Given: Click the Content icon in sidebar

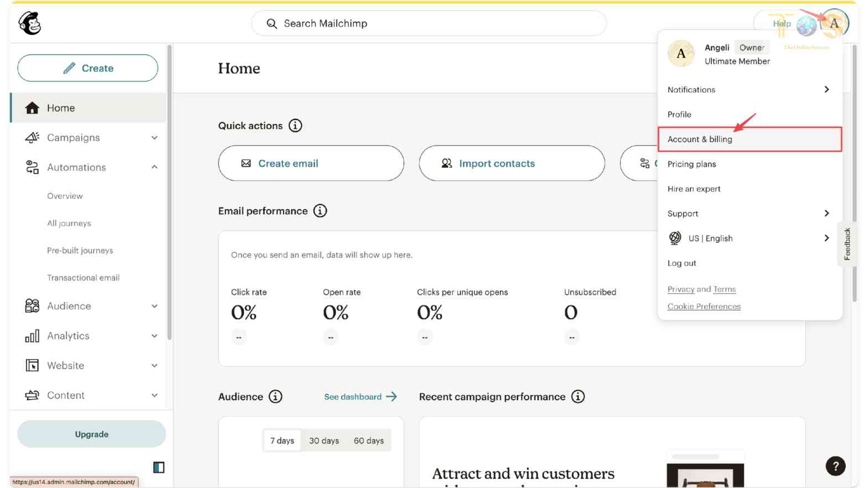Looking at the screenshot, I should 32,395.
